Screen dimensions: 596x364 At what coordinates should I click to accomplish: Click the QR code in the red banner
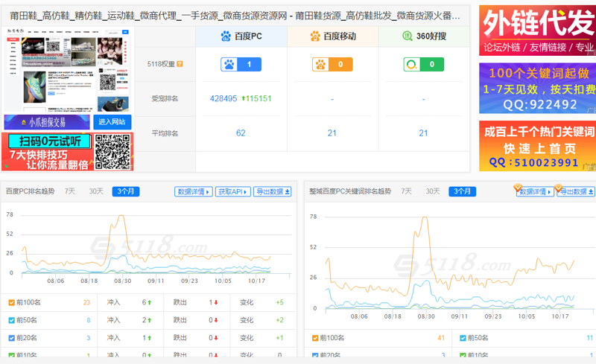112,152
